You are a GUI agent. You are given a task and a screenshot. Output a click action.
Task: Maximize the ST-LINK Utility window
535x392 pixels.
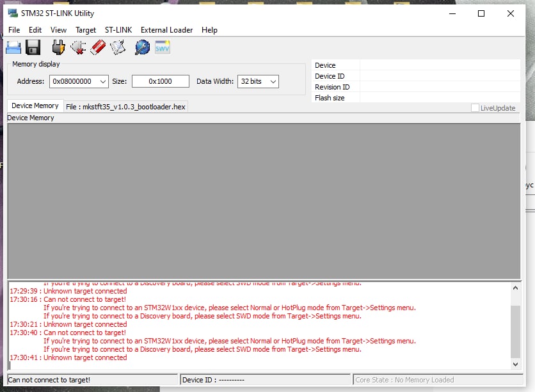pyautogui.click(x=481, y=13)
